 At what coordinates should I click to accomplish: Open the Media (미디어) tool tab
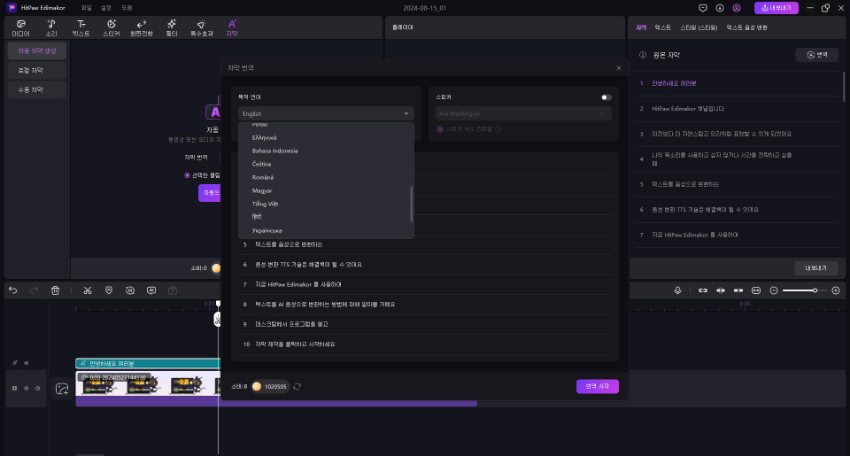(x=20, y=26)
